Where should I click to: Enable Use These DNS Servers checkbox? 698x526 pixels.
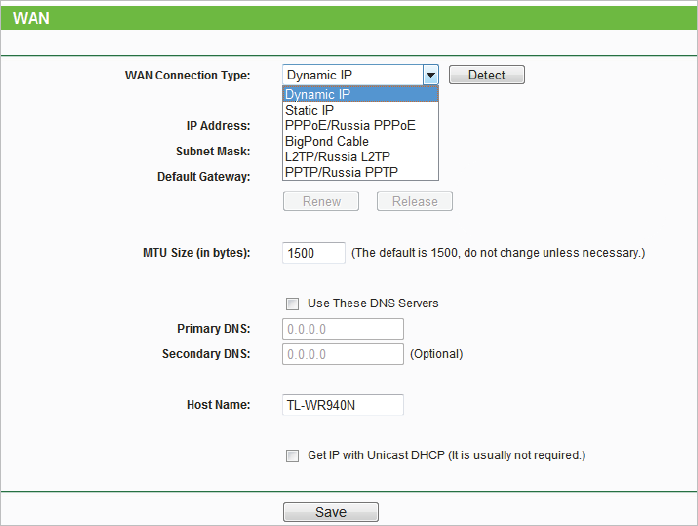click(x=292, y=304)
